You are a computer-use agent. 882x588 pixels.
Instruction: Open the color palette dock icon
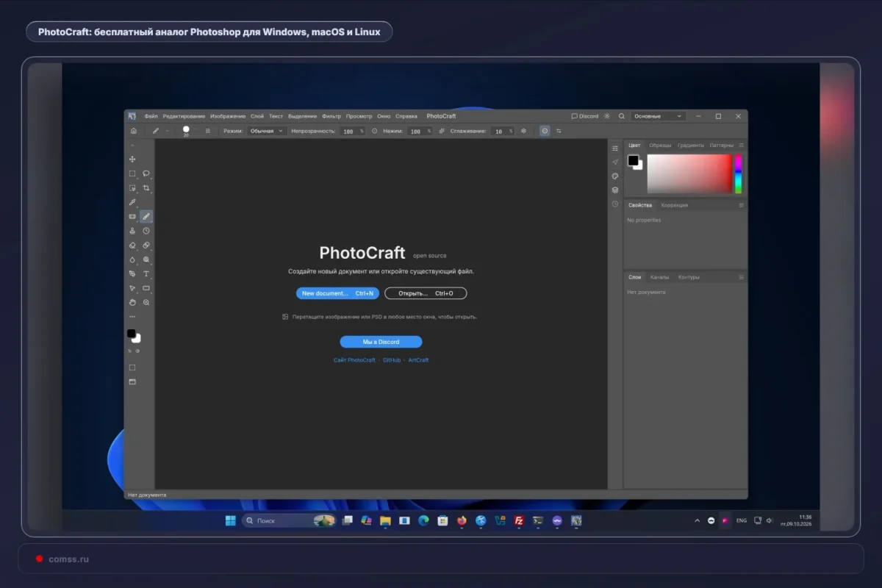[x=615, y=176]
